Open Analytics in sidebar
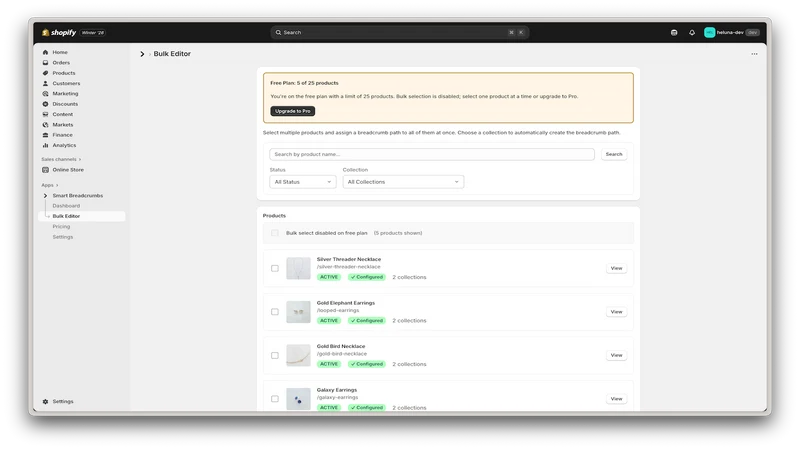 pyautogui.click(x=64, y=145)
